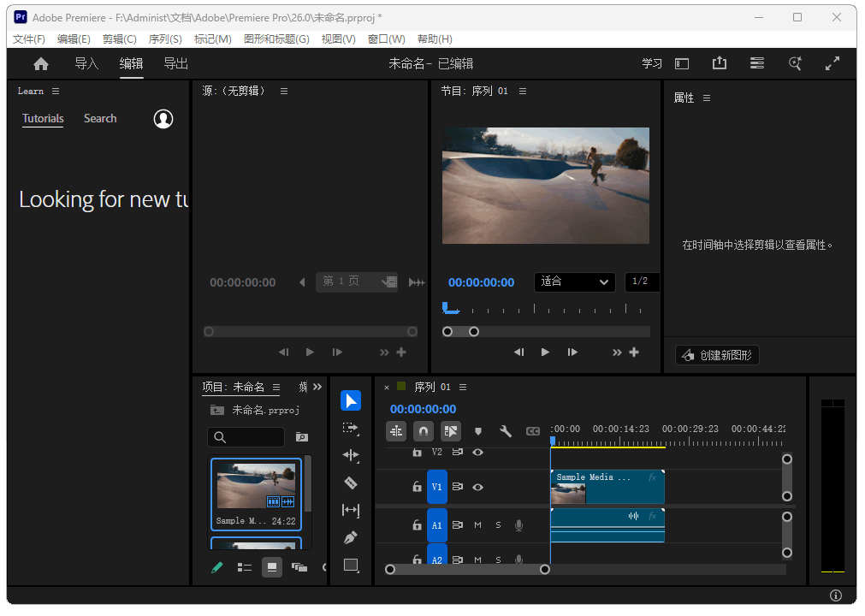This screenshot has width=865, height=616.
Task: Choose the Track Select Forward tool
Action: click(351, 428)
